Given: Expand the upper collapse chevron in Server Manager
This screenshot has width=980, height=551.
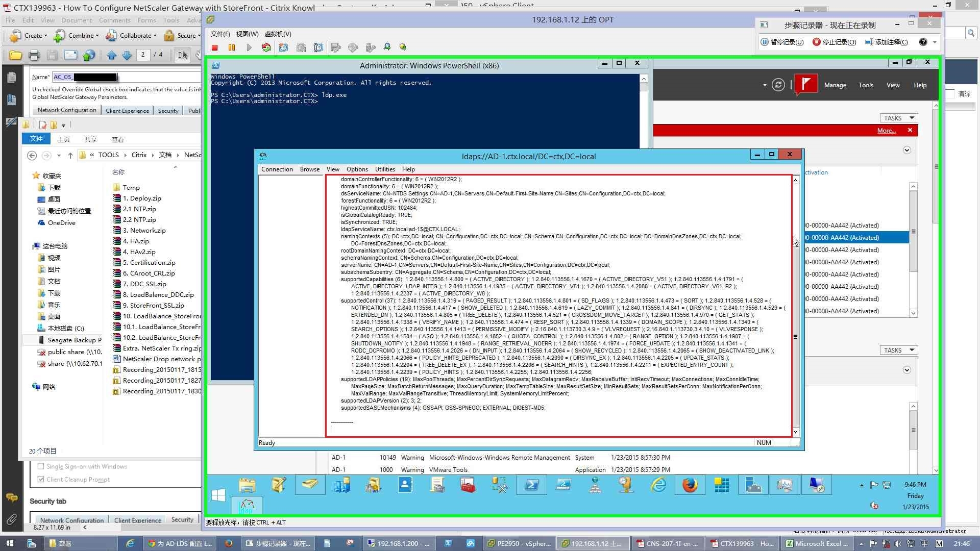Looking at the screenshot, I should coord(907,150).
